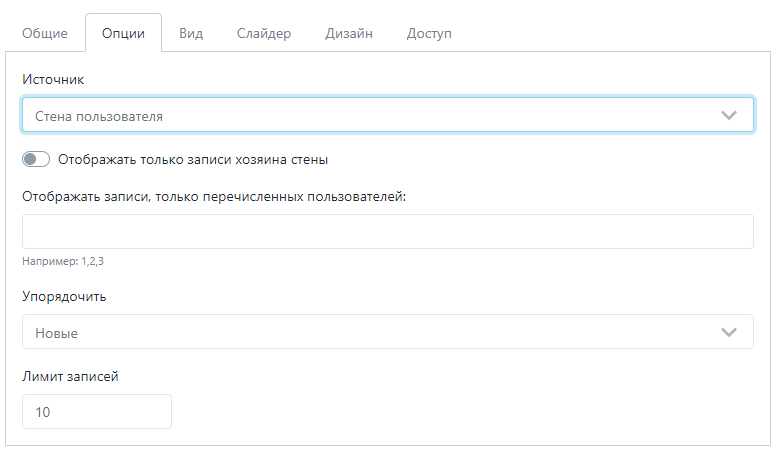Click label Отображать записи, только перечисленных пользователей

point(214,197)
